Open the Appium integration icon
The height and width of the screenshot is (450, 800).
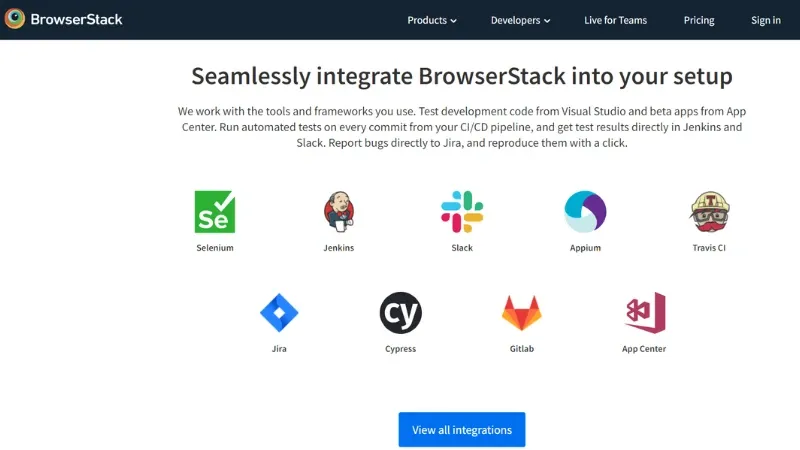[585, 212]
